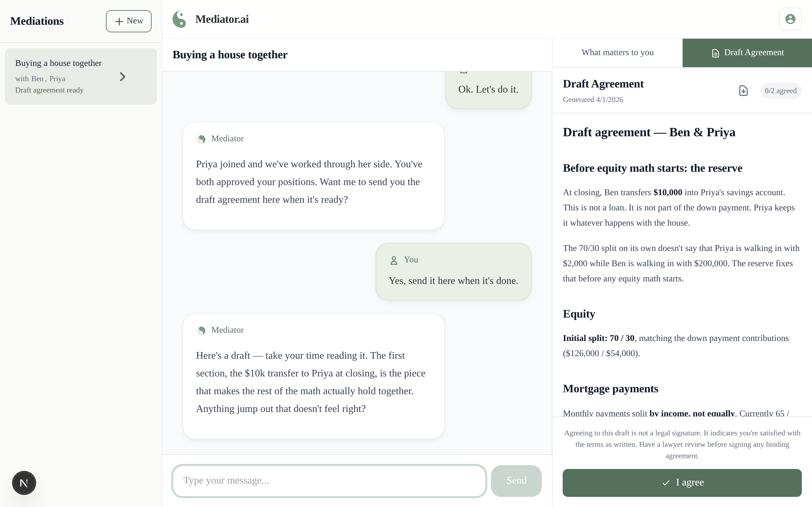
Task: Click the 0/2 agreed progress badge
Action: click(781, 91)
